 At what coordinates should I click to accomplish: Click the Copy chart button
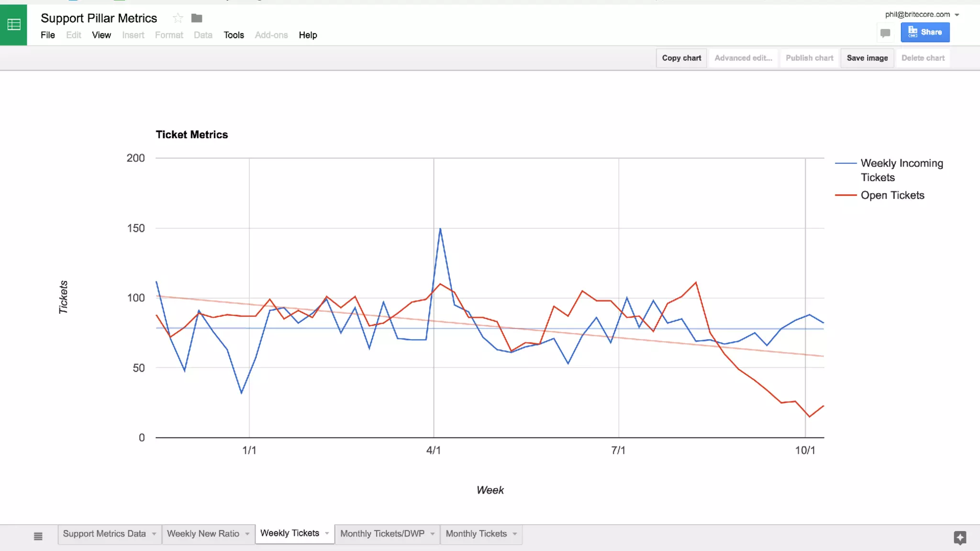click(x=681, y=58)
